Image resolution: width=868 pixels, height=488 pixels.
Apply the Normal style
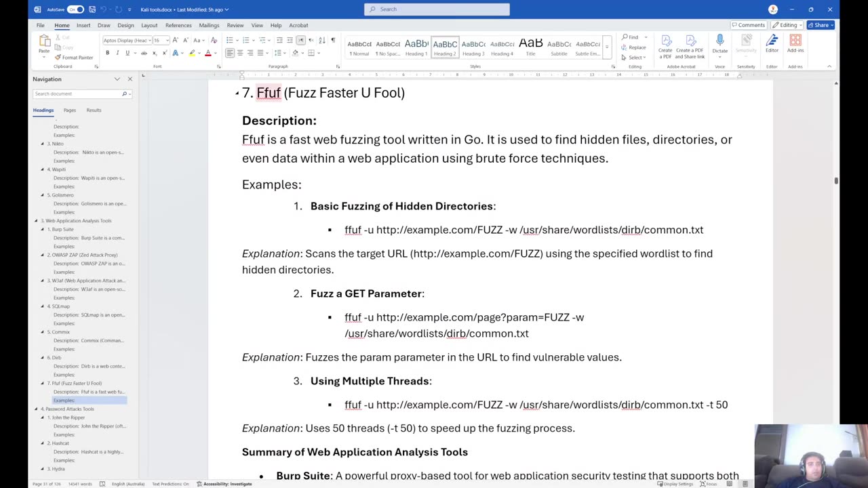click(359, 47)
